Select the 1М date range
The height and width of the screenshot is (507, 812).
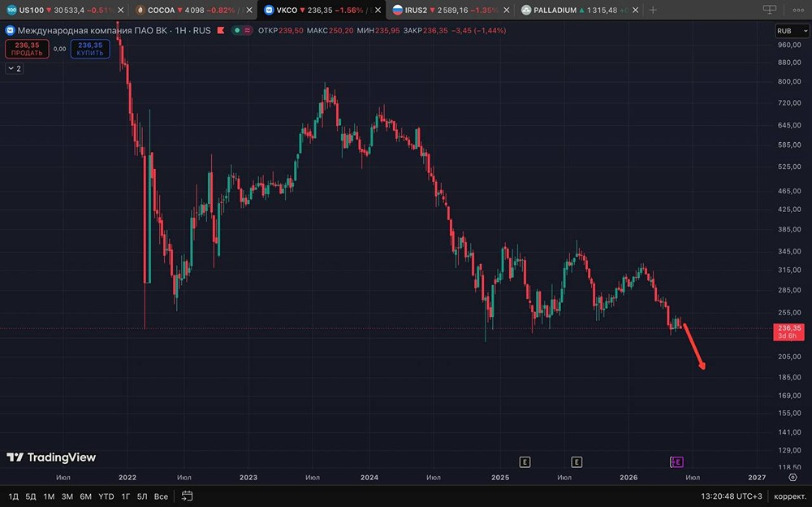coord(49,496)
